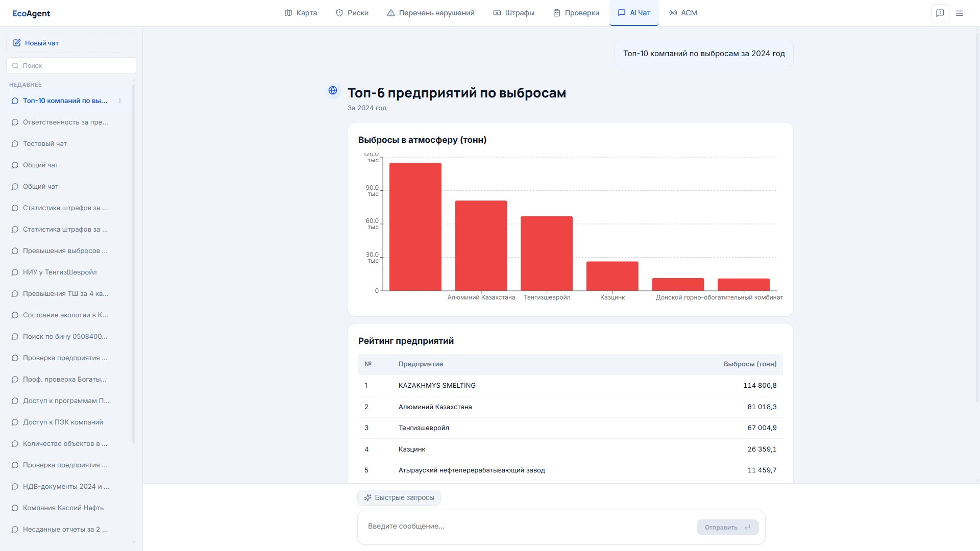The image size is (980, 551).
Task: Focus the Введите сообщение message field
Action: tap(528, 527)
